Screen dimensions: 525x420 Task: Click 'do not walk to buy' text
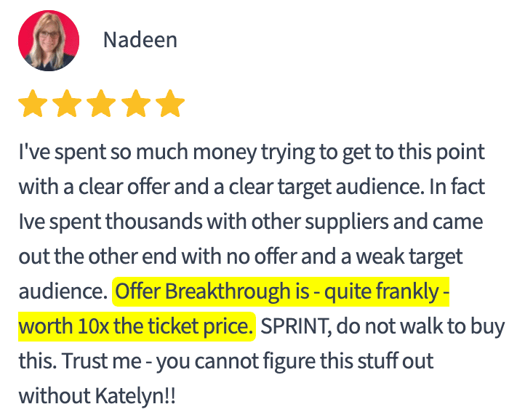point(420,326)
